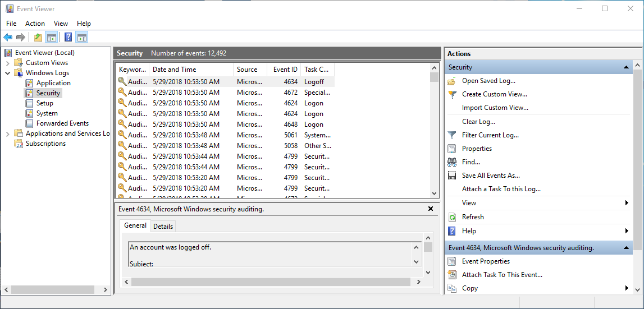Click the Filter Current Log funnel icon
The height and width of the screenshot is (309, 644).
point(452,135)
